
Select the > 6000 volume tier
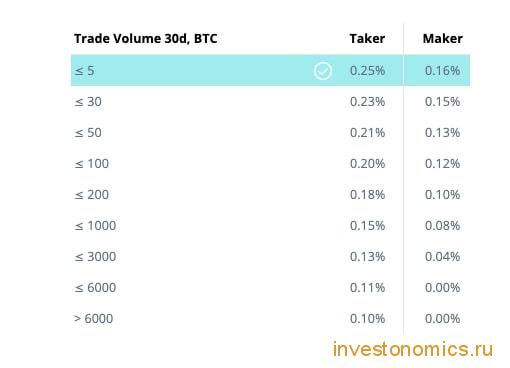270,319
